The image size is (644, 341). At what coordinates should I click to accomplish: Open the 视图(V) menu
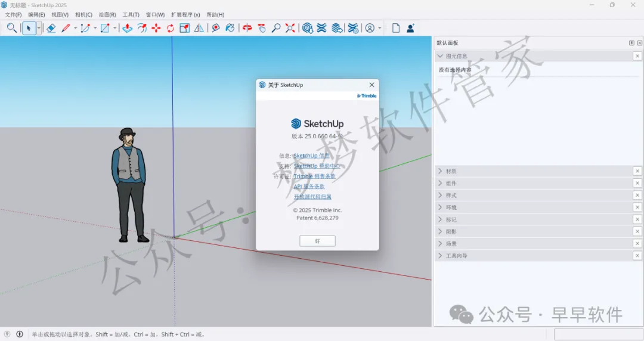tap(60, 14)
